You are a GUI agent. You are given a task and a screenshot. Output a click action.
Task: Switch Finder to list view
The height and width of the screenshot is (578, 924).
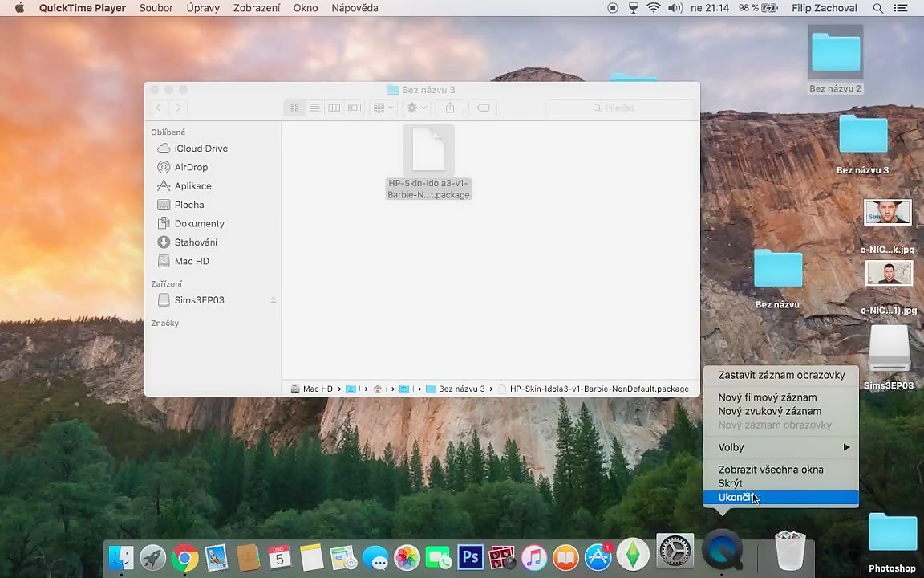pyautogui.click(x=314, y=108)
